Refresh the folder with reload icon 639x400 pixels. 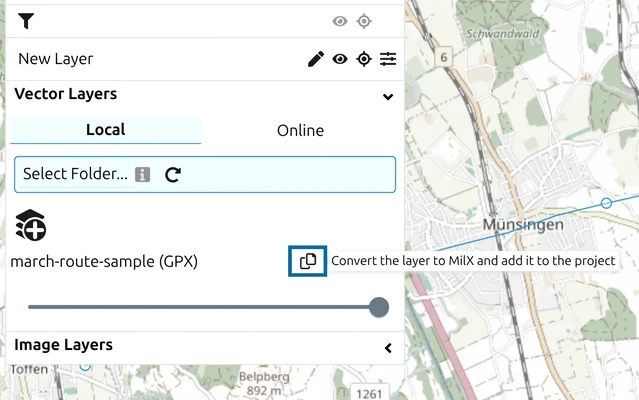point(173,175)
